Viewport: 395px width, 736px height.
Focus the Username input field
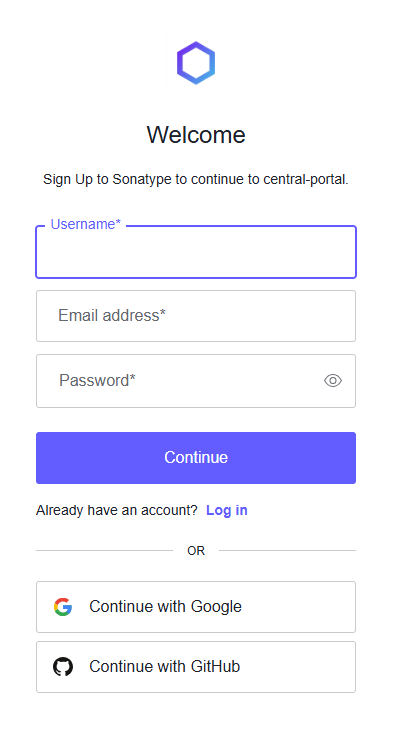tap(196, 252)
